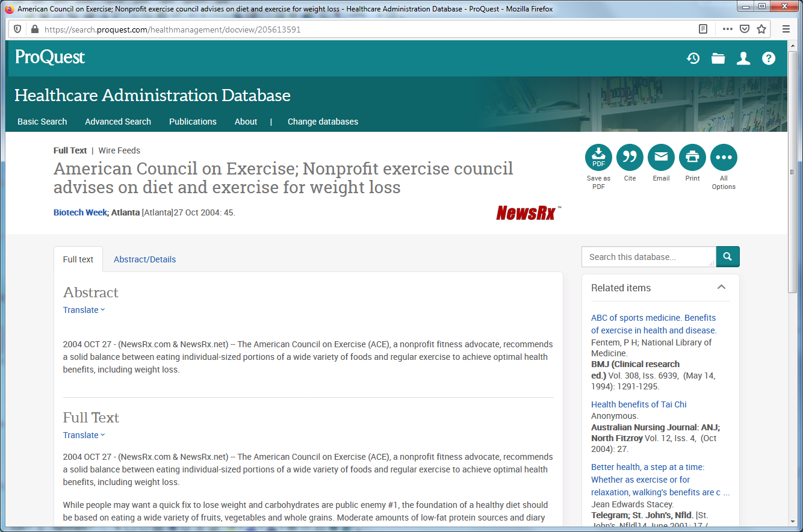This screenshot has width=803, height=532.
Task: Open the Biotech Week publication link
Action: tap(80, 212)
